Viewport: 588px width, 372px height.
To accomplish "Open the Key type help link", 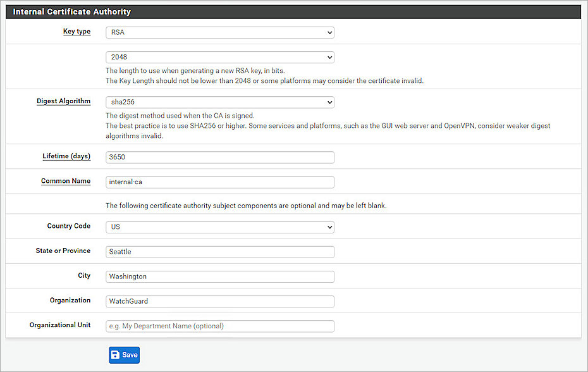I will click(x=77, y=31).
